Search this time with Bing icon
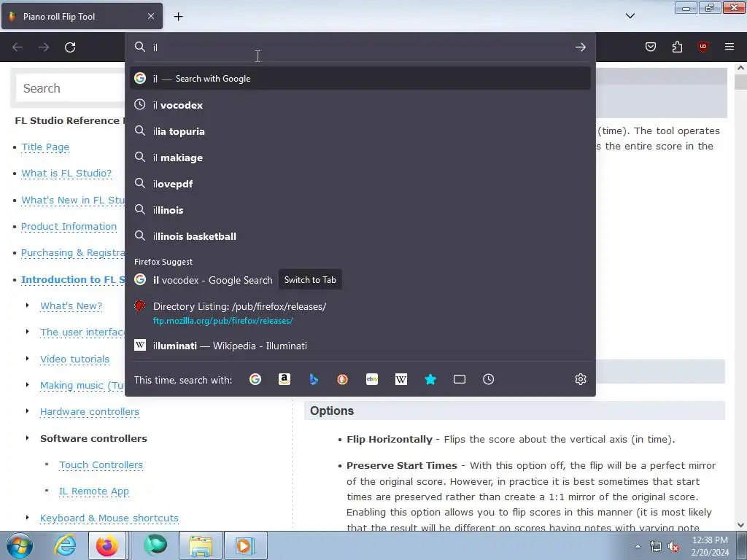The width and height of the screenshot is (747, 560). [x=314, y=379]
